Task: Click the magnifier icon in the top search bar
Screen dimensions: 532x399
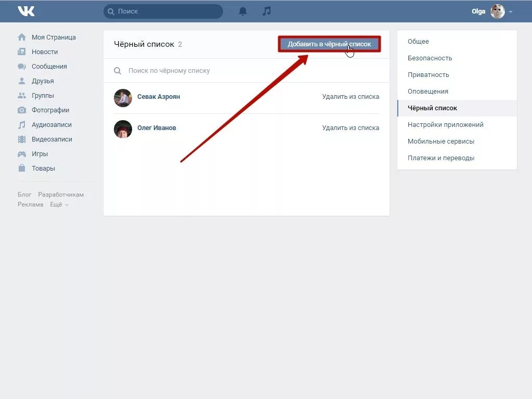Action: (x=111, y=11)
